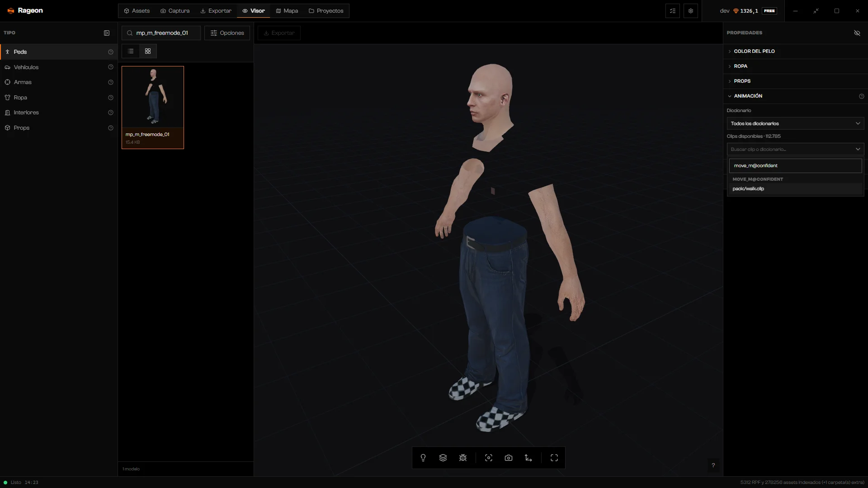Expand the Color del pelo section
Viewport: 868px width, 488px height.
click(795, 51)
